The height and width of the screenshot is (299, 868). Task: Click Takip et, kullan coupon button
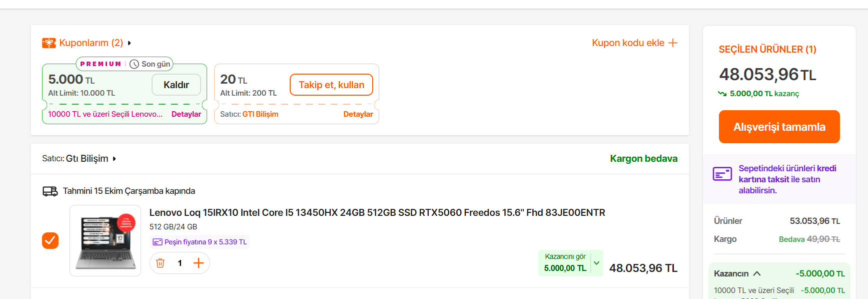pos(331,85)
